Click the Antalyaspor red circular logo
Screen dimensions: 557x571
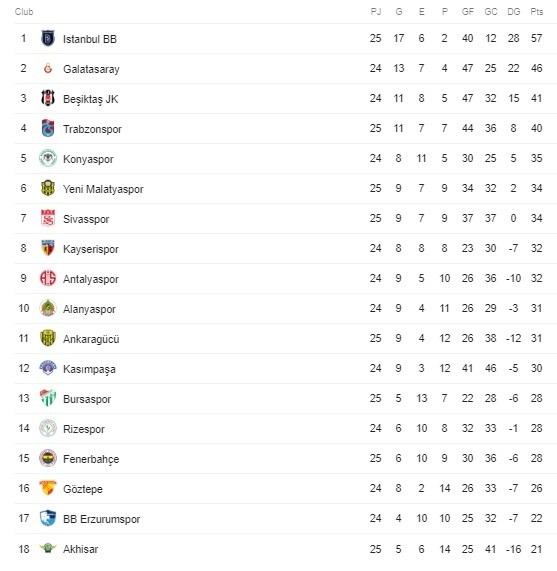[48, 278]
